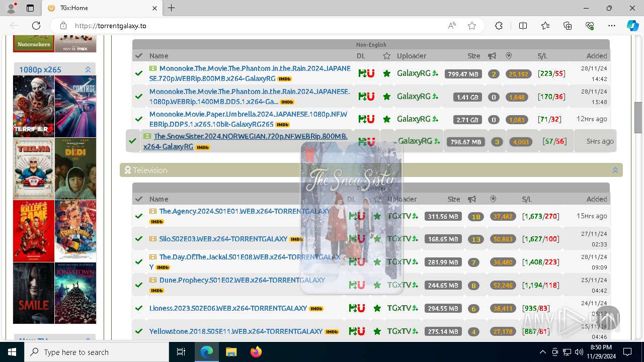
Task: Open Yellowstone.2018.S05E11 torrent link
Action: [x=236, y=331]
